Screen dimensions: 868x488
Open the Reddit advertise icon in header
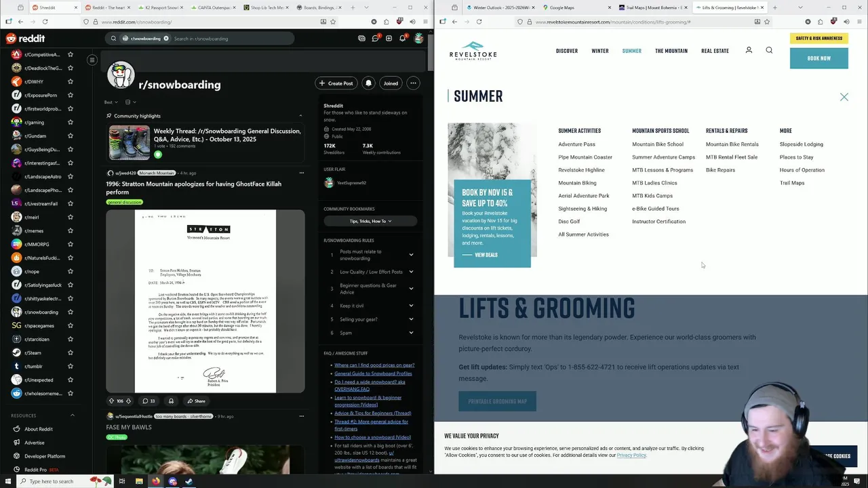pos(361,39)
